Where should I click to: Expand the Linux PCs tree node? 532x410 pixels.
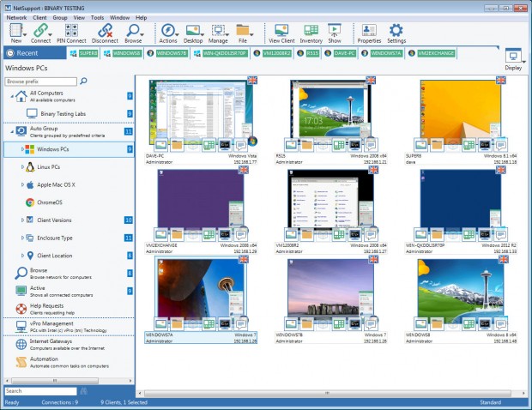coord(22,167)
